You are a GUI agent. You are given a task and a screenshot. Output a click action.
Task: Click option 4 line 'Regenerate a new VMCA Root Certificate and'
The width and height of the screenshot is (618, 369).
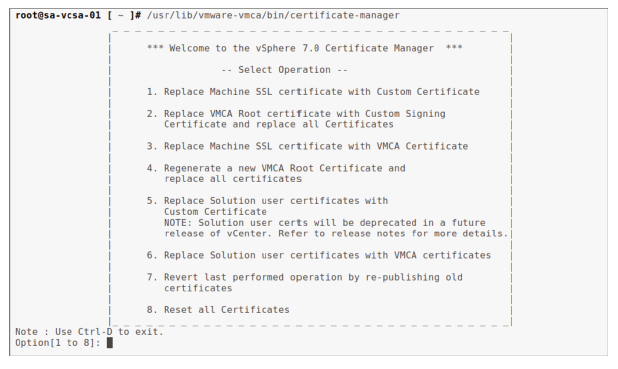pos(276,168)
